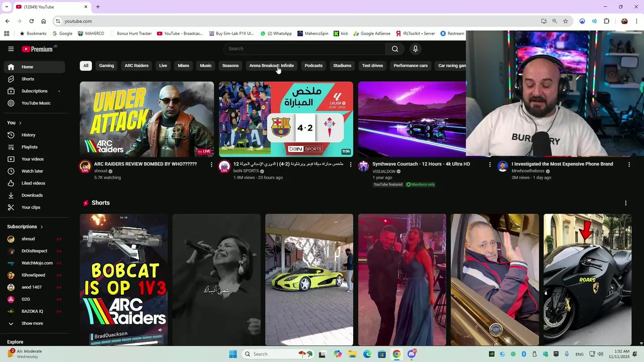Click the zoom magnifier in address bar
This screenshot has height=362, width=644.
554,21
